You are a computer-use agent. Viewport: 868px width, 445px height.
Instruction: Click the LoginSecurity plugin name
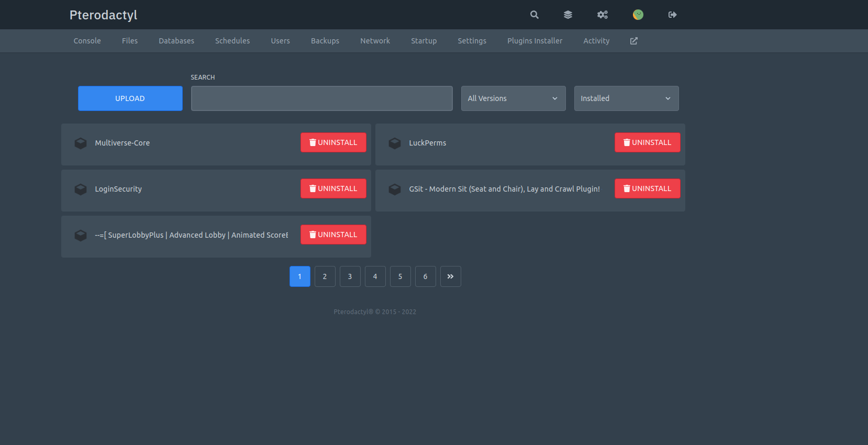118,189
